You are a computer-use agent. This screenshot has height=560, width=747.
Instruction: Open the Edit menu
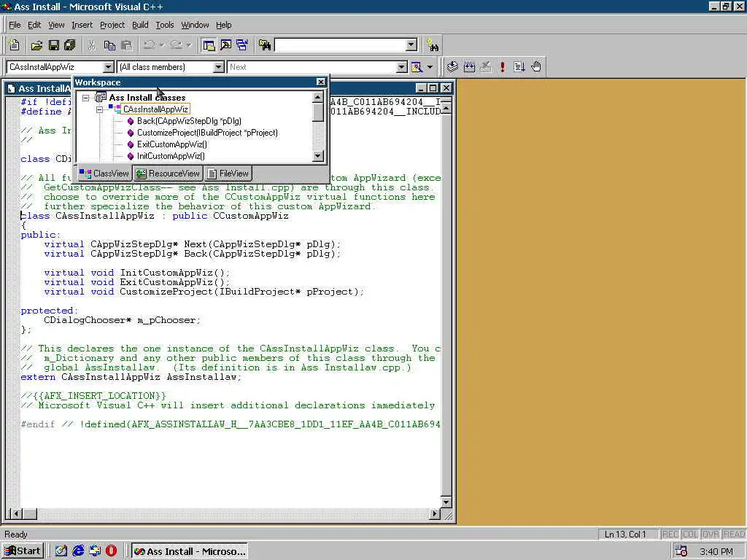(34, 25)
